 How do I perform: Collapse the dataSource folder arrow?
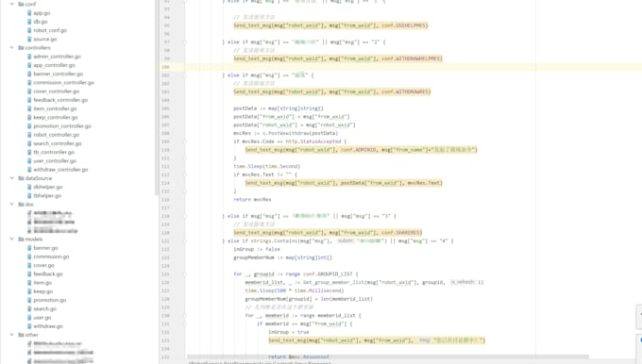[x=12, y=178]
